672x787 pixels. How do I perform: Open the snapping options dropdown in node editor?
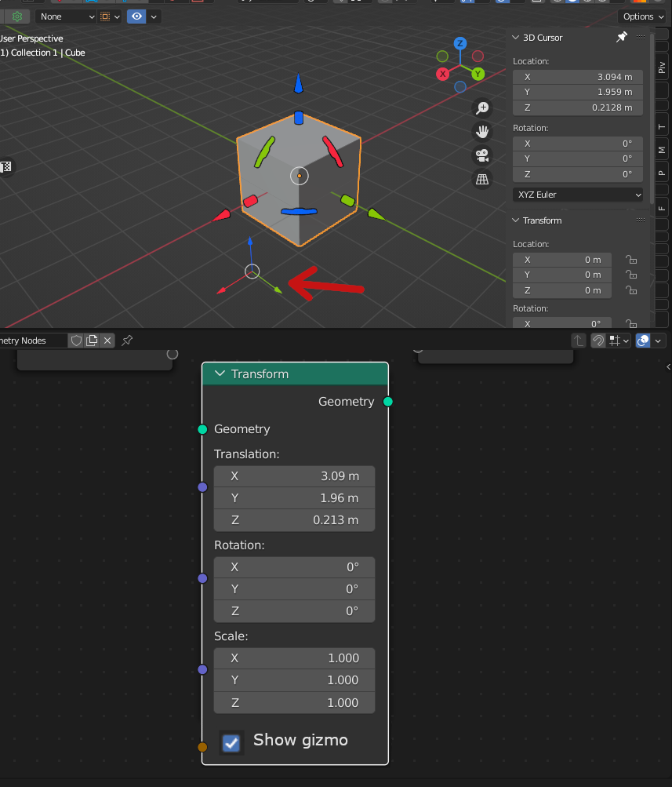(x=619, y=341)
